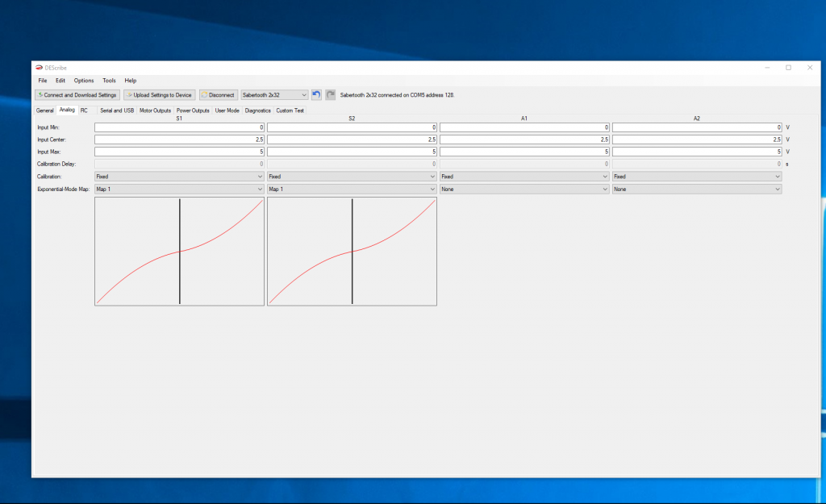The image size is (826, 504).
Task: Open the Sabertooth 2x32 device dropdown
Action: (274, 95)
